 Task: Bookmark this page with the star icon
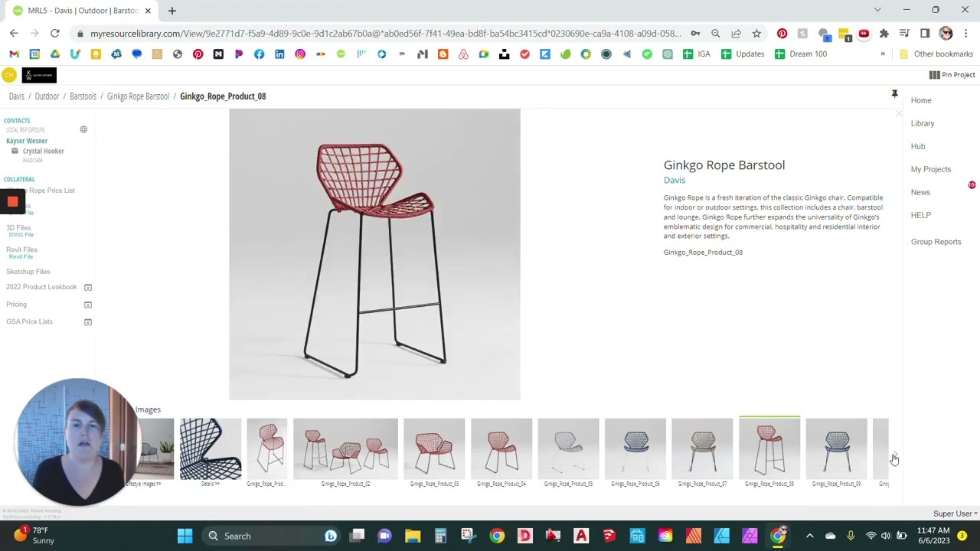pos(756,34)
